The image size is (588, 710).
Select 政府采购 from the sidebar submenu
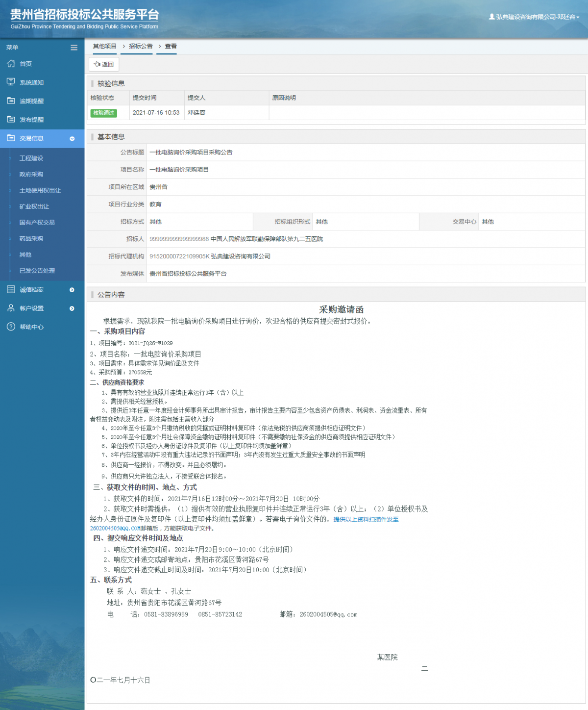(31, 175)
